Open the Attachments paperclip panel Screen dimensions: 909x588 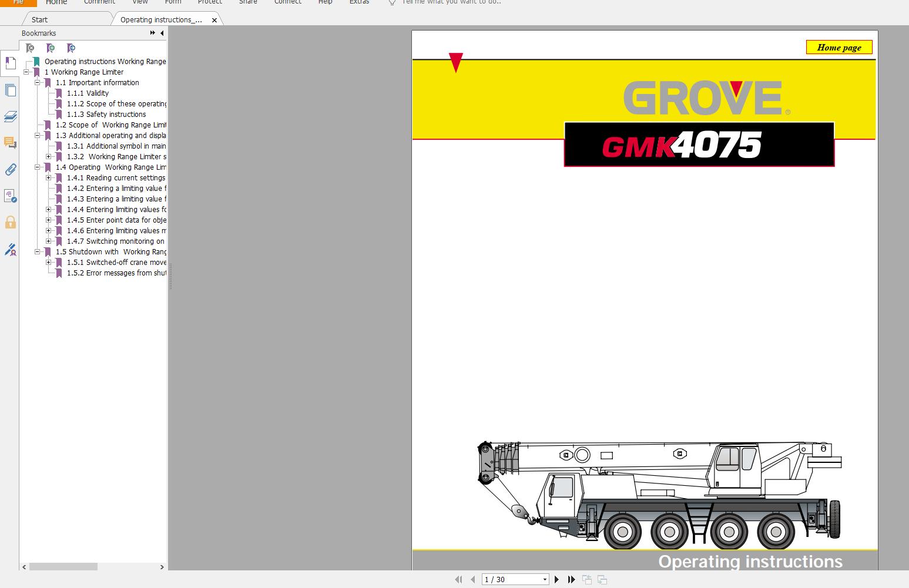(x=10, y=170)
